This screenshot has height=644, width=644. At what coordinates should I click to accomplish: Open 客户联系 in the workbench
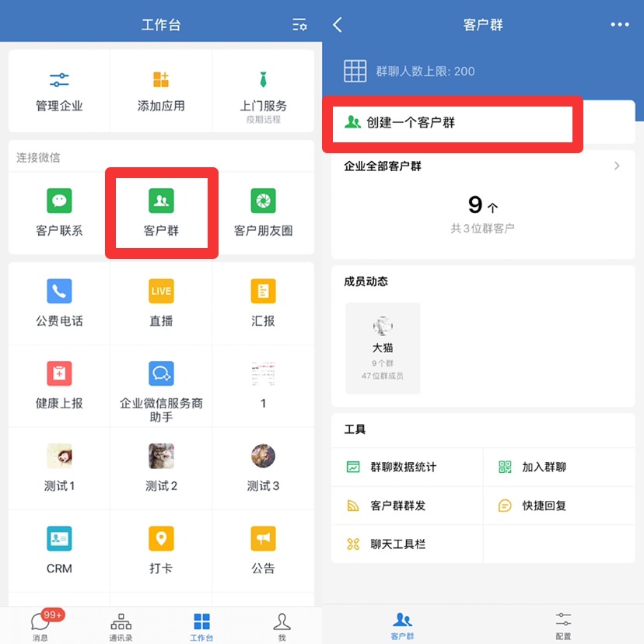pyautogui.click(x=59, y=201)
